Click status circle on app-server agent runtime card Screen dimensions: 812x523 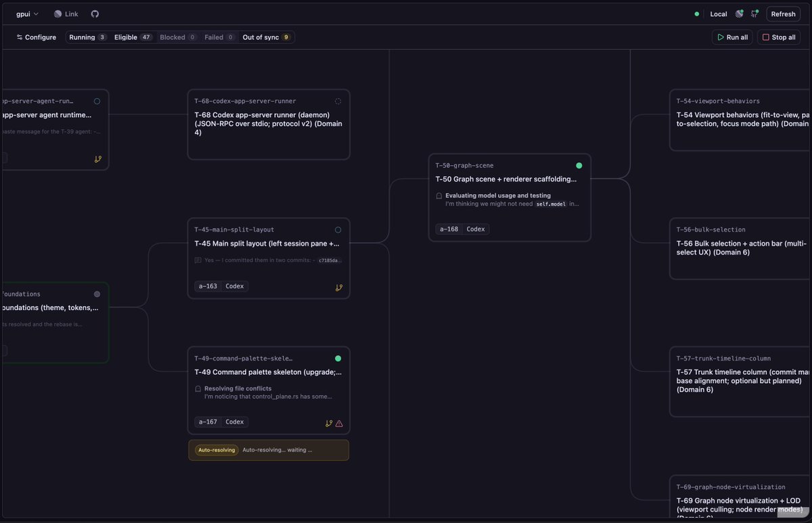pyautogui.click(x=97, y=101)
